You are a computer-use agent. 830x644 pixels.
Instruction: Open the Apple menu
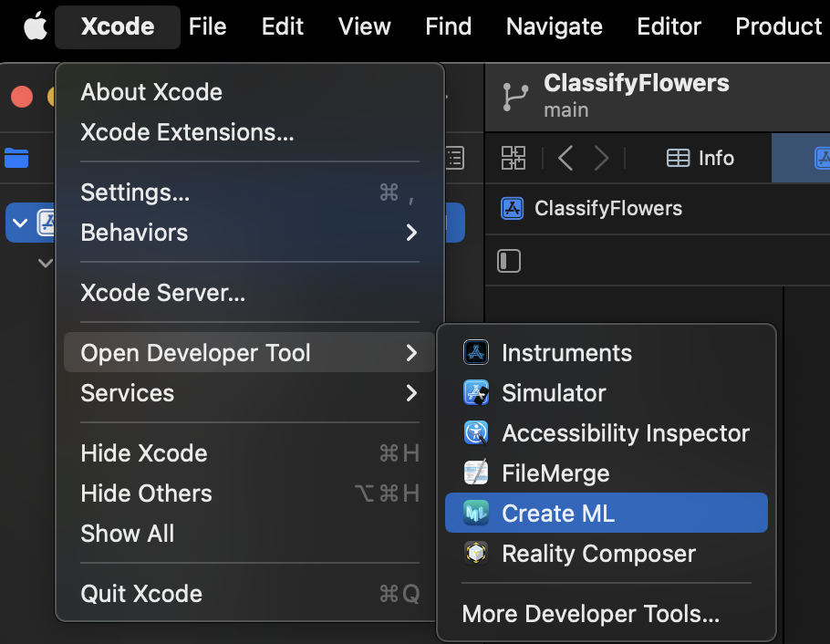click(x=35, y=26)
